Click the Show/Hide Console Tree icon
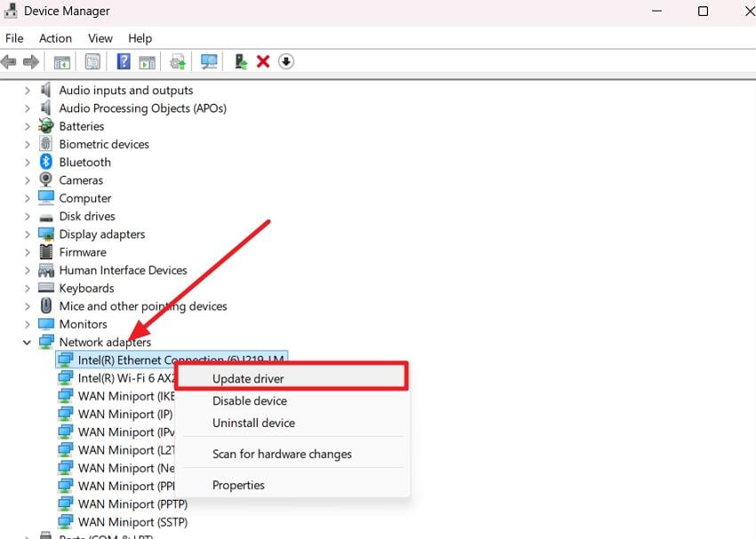756x539 pixels. [x=60, y=60]
